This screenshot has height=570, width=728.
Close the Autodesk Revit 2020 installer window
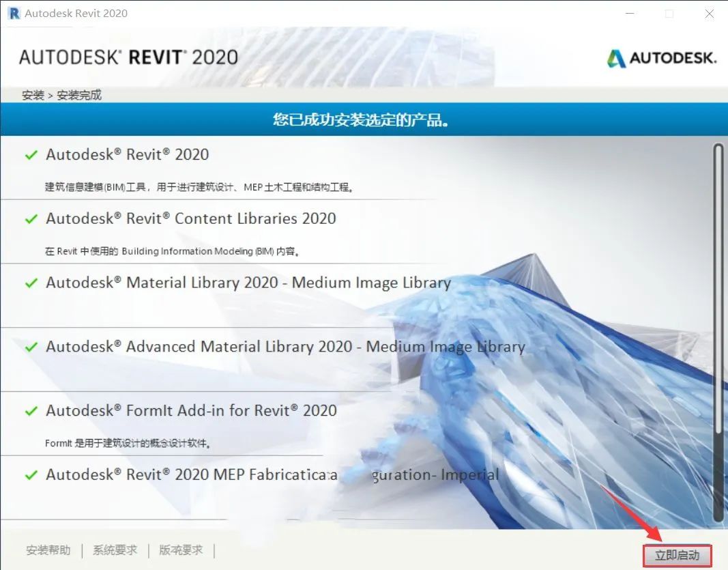(710, 14)
